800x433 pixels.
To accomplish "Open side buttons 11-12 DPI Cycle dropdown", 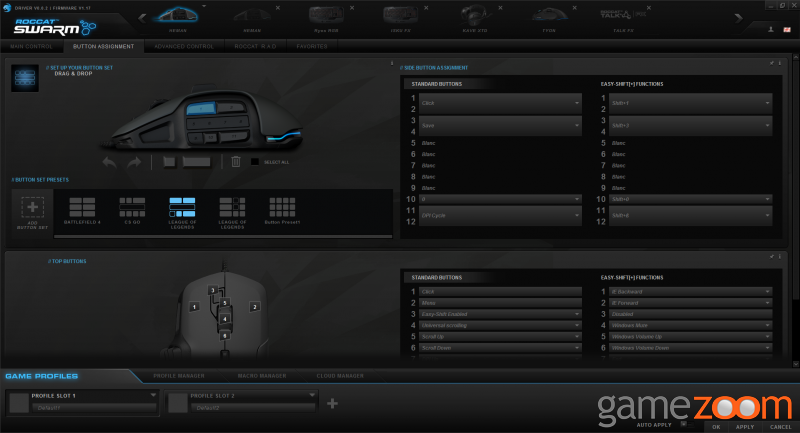I will point(500,216).
